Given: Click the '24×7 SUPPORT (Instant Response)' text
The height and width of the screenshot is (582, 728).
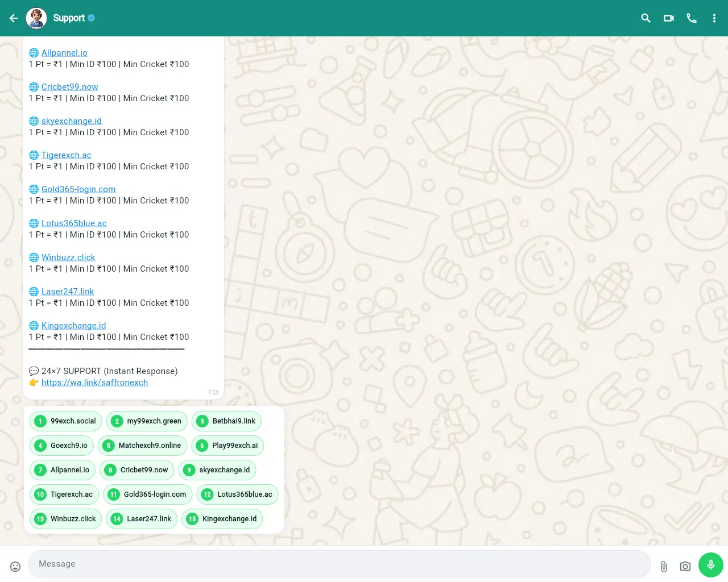Looking at the screenshot, I should pos(109,371).
